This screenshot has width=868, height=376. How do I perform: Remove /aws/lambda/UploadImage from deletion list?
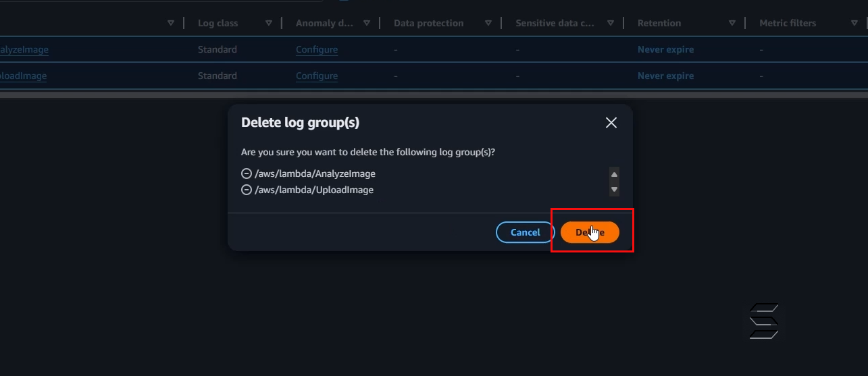[247, 190]
